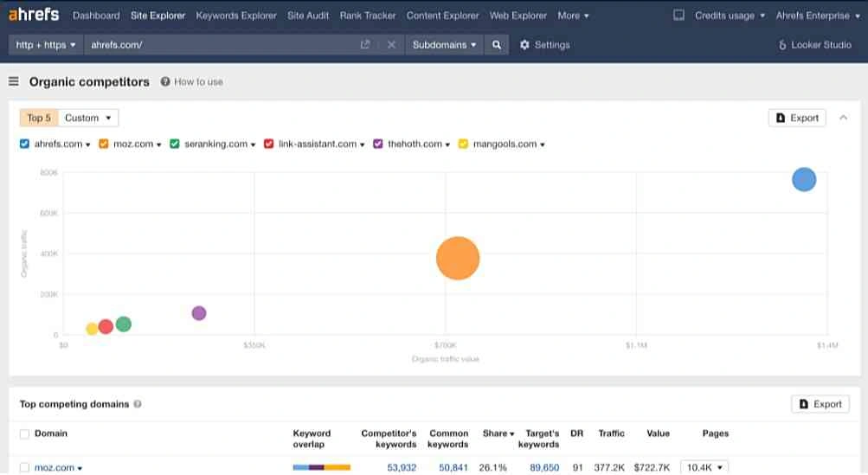Open Site Audit
Screen dimensions: 868x475
pyautogui.click(x=308, y=16)
